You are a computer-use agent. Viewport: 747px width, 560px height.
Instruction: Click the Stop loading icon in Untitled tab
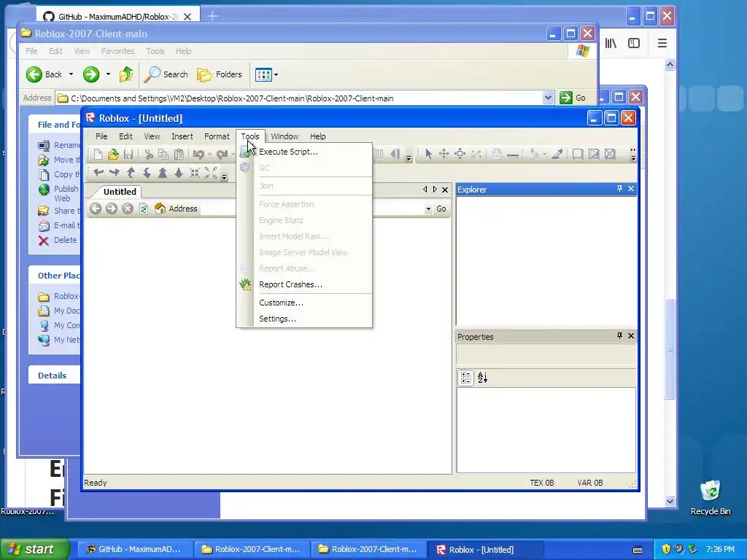[127, 209]
